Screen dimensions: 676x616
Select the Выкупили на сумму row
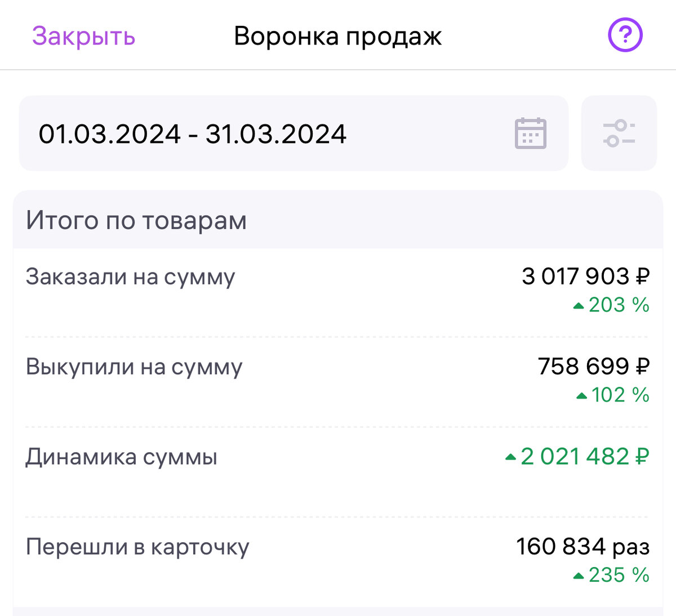click(337, 382)
